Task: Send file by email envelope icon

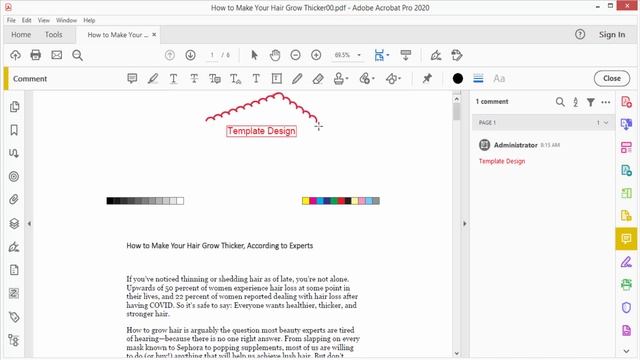Action: click(57, 55)
